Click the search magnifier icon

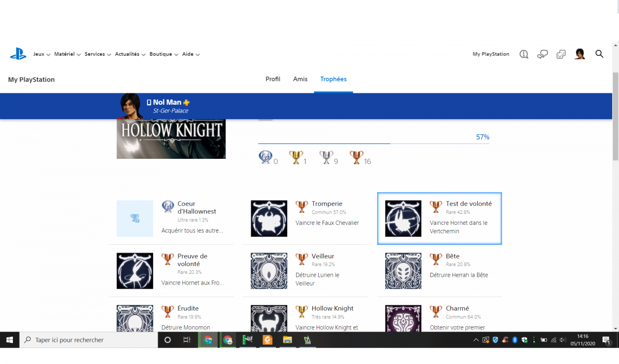point(599,54)
